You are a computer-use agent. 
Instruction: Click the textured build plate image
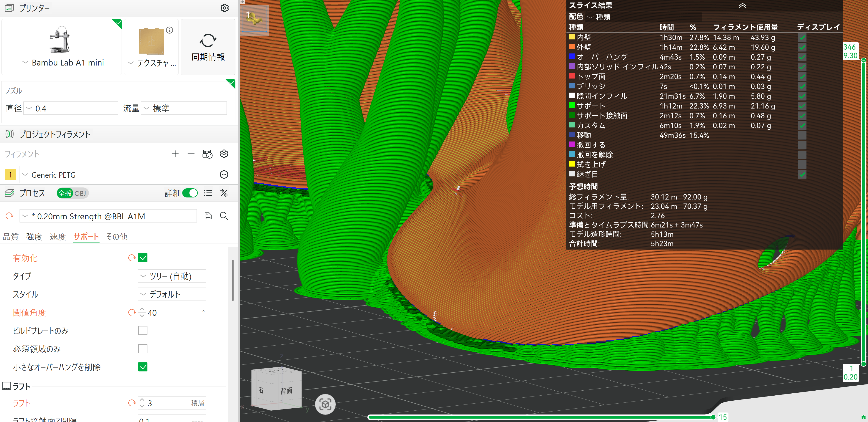[152, 41]
